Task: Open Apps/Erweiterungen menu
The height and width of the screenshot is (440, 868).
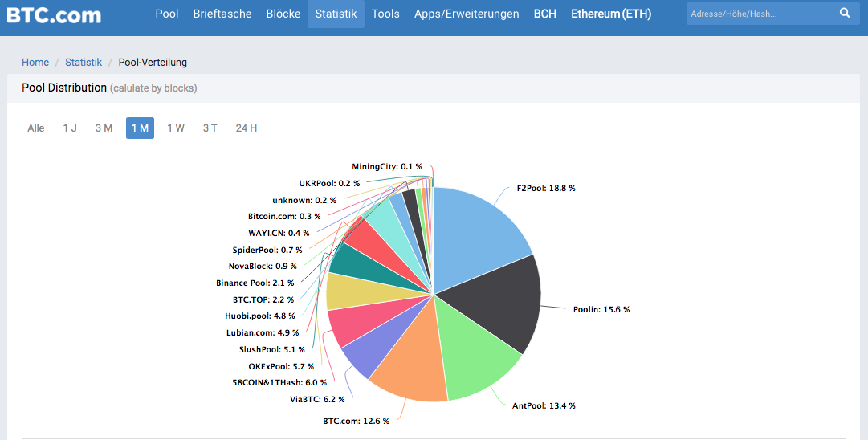Action: 467,14
